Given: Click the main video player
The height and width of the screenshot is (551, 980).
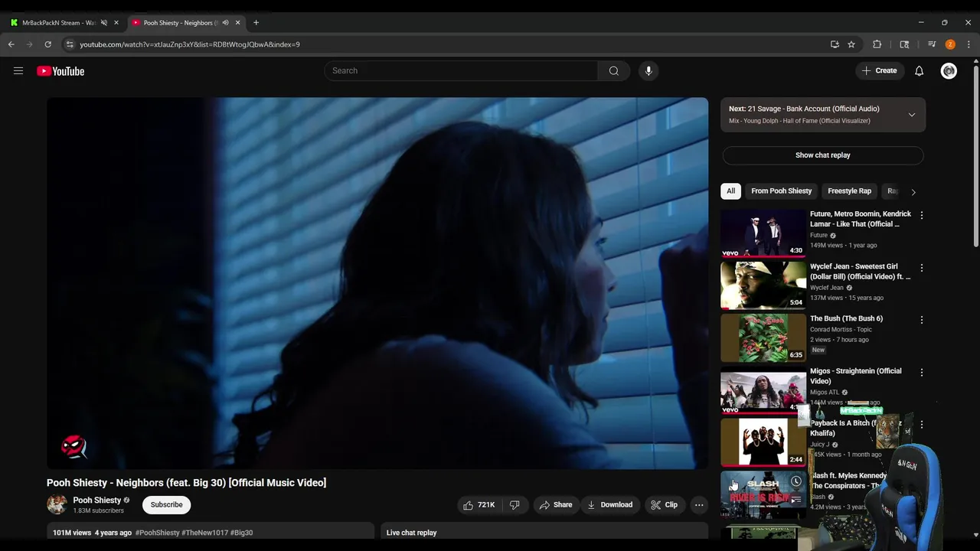Looking at the screenshot, I should tap(377, 283).
